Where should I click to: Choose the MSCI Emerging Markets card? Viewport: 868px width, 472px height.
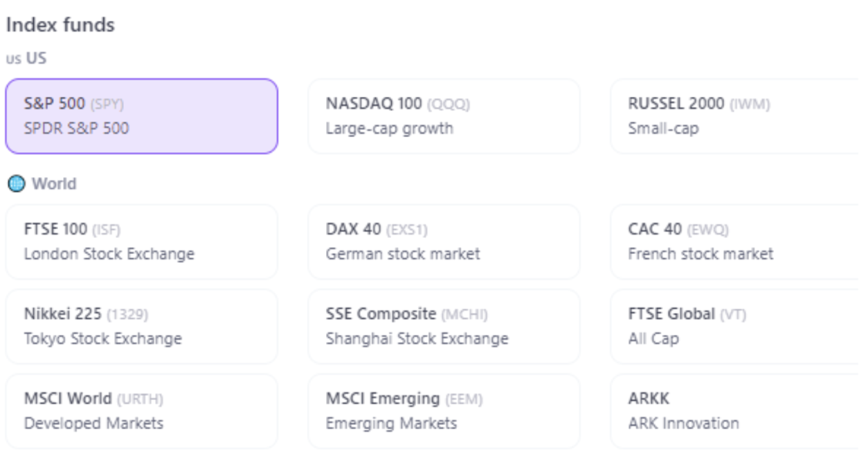click(444, 411)
